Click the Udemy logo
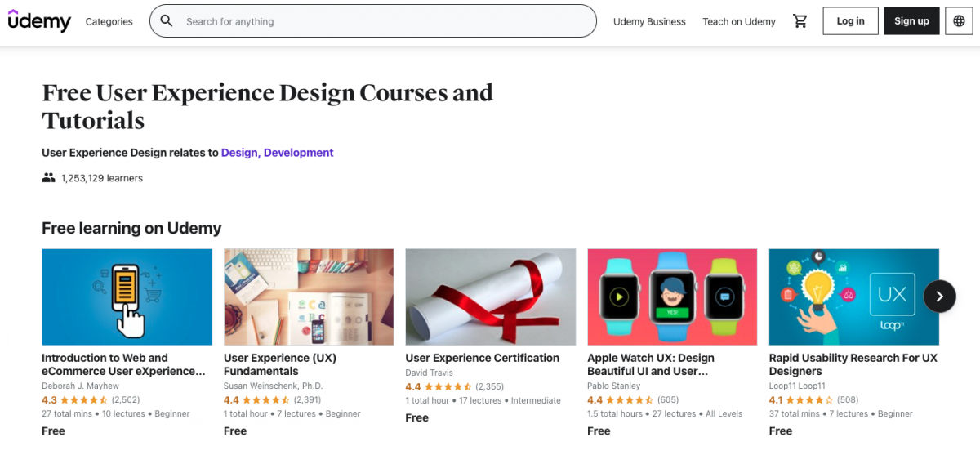 pos(39,21)
